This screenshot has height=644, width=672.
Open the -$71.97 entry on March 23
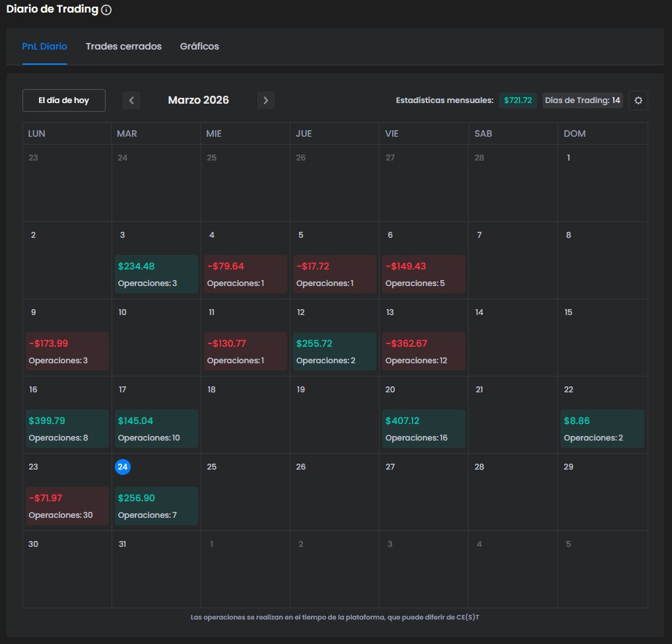coord(67,506)
